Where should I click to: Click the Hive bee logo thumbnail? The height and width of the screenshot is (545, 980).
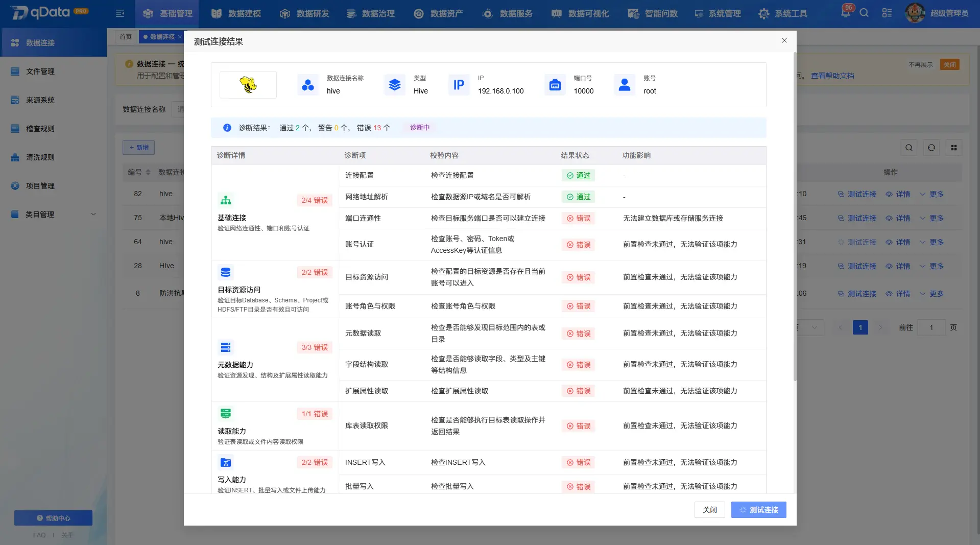pyautogui.click(x=248, y=84)
